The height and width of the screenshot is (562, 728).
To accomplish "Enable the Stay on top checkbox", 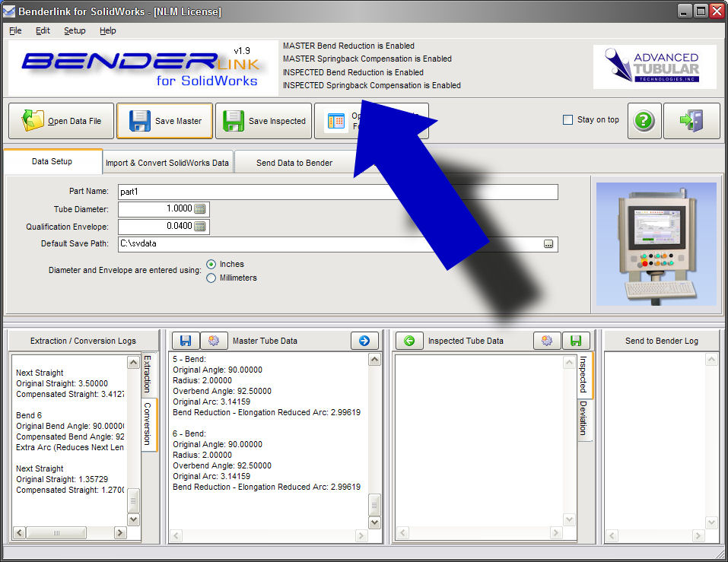I will coord(567,119).
